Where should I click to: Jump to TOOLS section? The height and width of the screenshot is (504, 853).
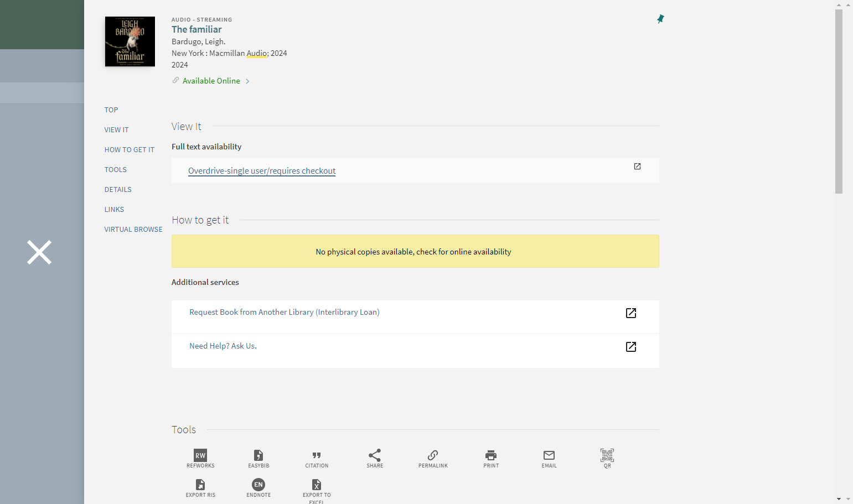(116, 170)
